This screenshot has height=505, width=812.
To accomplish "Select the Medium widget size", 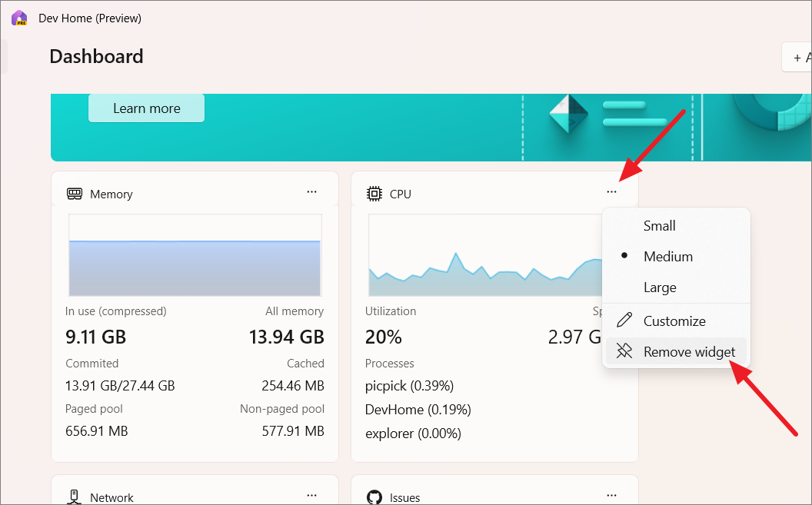I will (667, 256).
